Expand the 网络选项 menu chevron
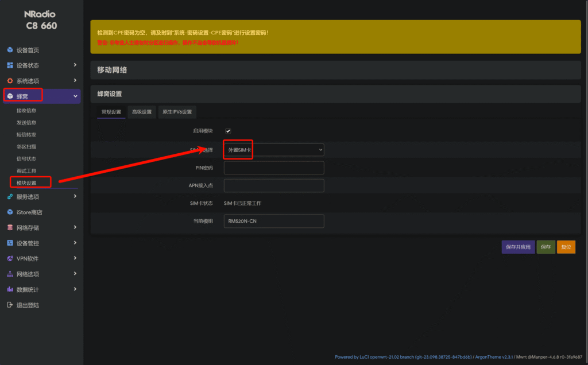This screenshot has width=588, height=365. coord(75,274)
